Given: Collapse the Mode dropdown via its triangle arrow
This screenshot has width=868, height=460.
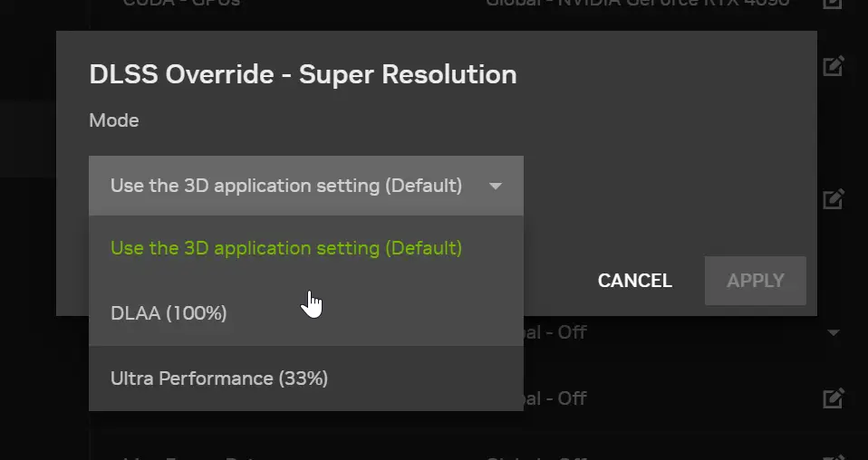Looking at the screenshot, I should [496, 186].
